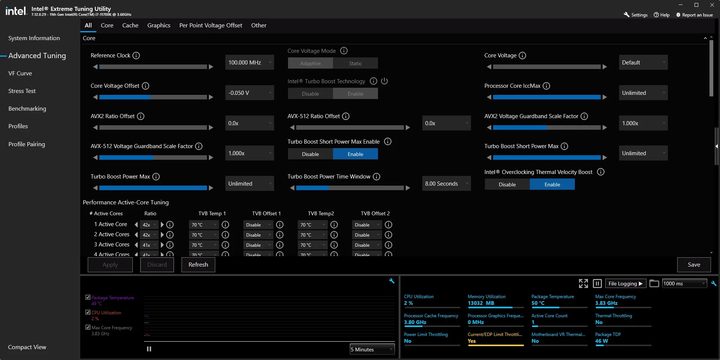Click the File Logging button

click(625, 283)
